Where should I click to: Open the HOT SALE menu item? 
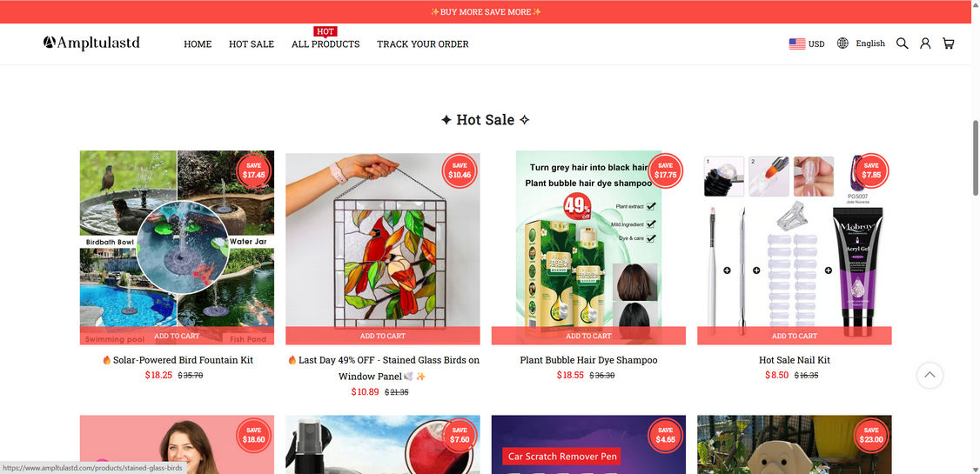[252, 43]
